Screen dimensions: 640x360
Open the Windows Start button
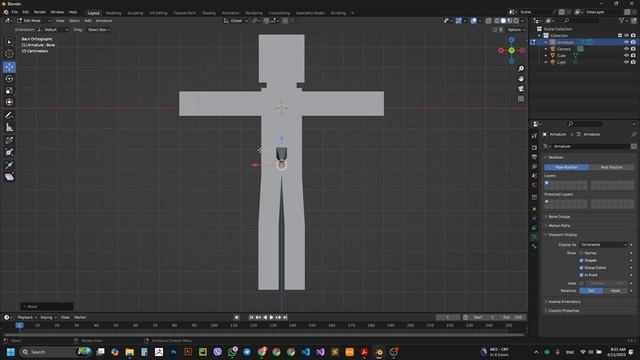point(11,352)
